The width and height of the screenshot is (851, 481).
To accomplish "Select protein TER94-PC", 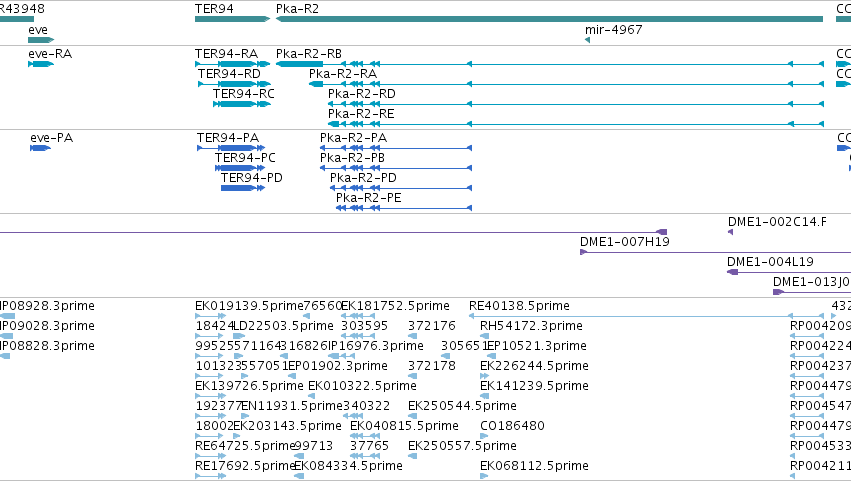I will 245,158.
